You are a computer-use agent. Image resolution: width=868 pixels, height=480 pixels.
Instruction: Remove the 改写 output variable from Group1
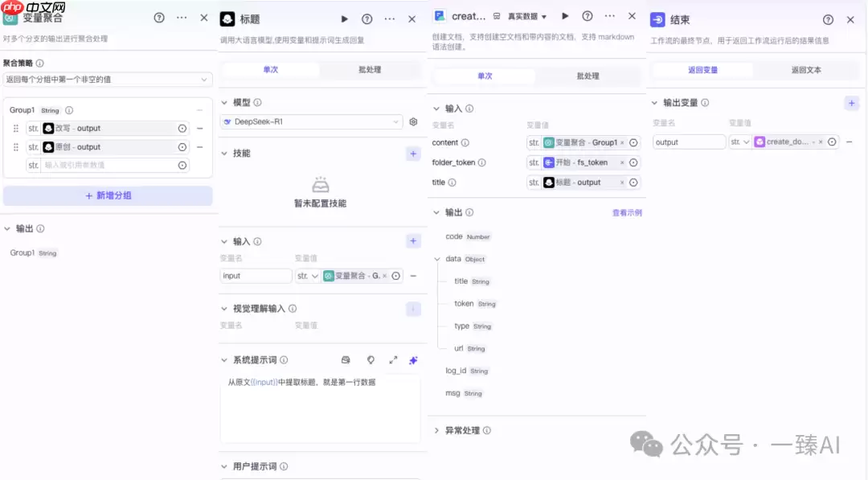click(200, 128)
